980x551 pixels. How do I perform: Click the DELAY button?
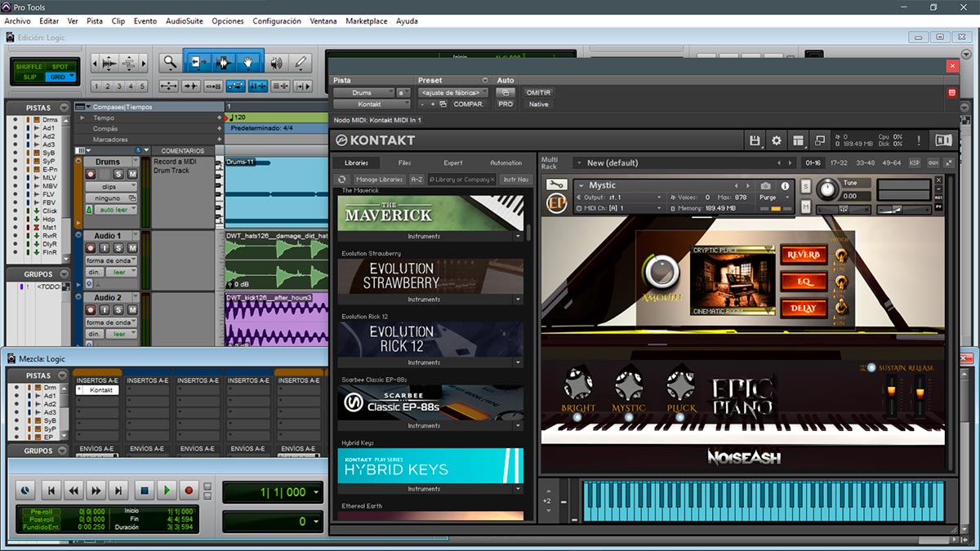pyautogui.click(x=803, y=308)
